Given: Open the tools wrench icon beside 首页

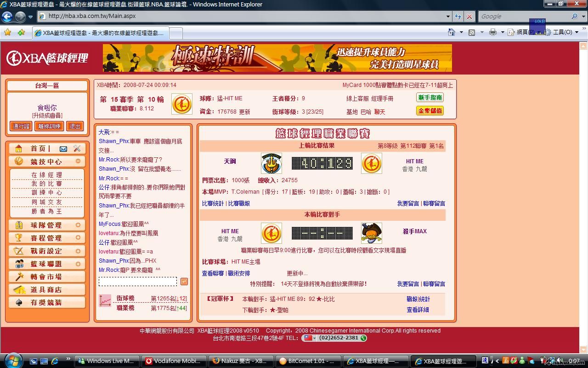Looking at the screenshot, I should click(x=77, y=149).
